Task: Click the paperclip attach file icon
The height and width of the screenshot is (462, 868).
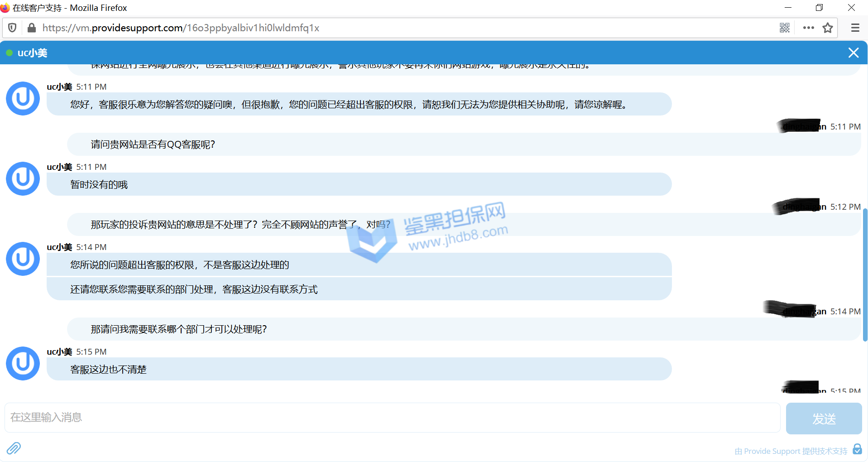Action: tap(14, 448)
